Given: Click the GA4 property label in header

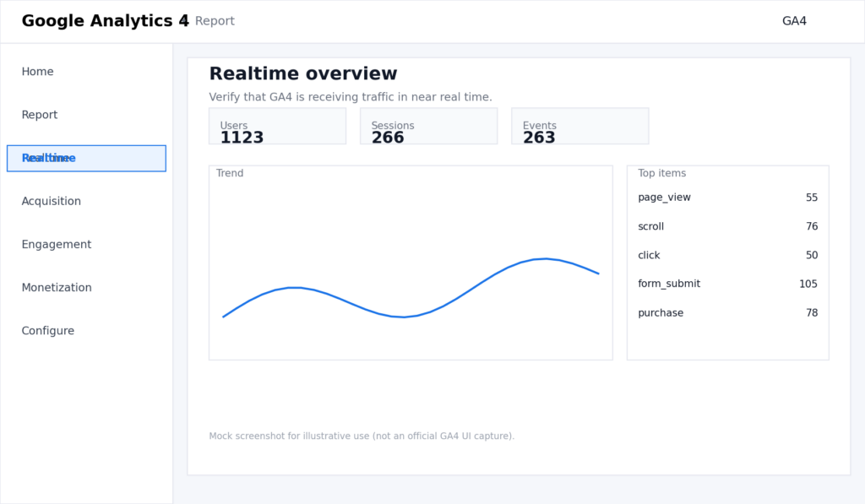Looking at the screenshot, I should pyautogui.click(x=794, y=21).
